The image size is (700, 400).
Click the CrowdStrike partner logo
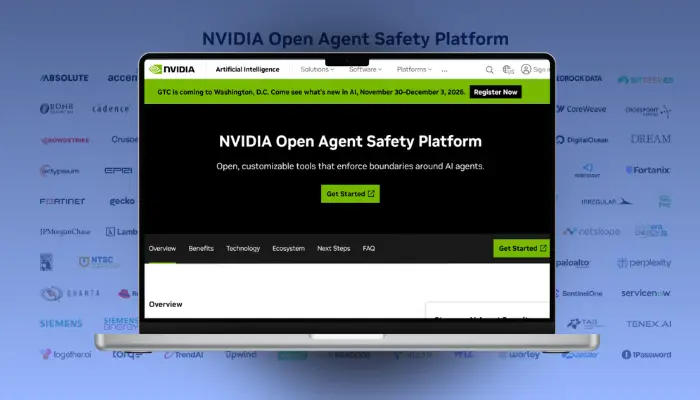65,140
